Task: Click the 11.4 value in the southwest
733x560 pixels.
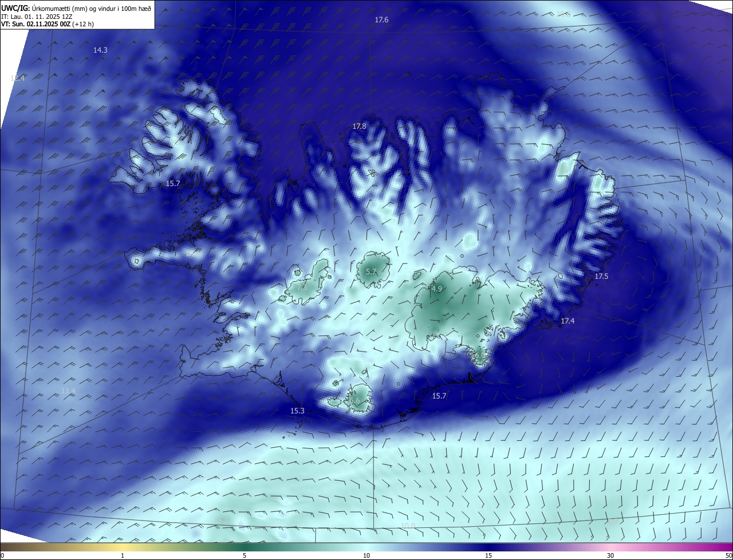Action: 68,391
